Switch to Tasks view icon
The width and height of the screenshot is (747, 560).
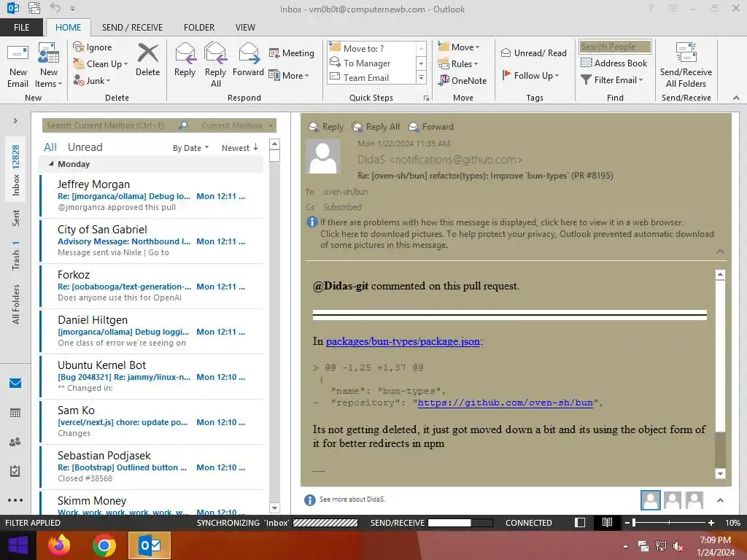(x=15, y=471)
